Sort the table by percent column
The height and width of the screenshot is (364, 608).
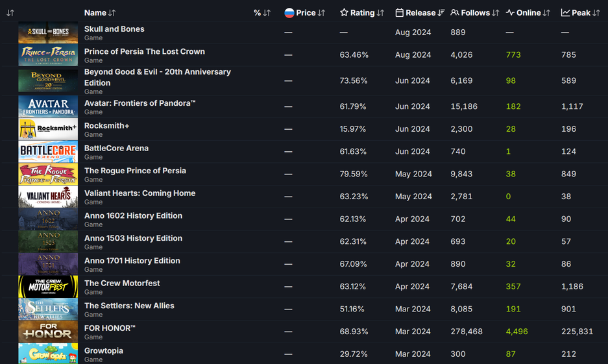point(262,13)
